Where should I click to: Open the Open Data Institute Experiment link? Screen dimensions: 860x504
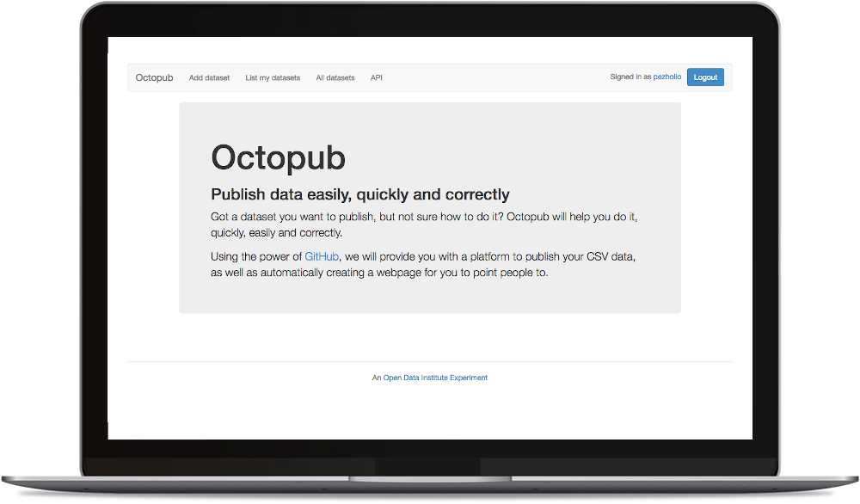435,378
